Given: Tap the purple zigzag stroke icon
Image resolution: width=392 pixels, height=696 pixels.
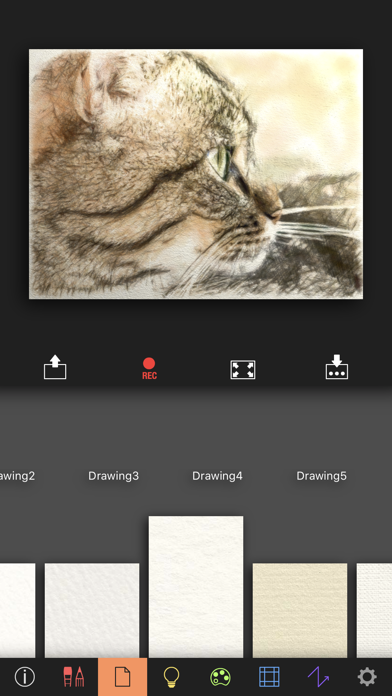Looking at the screenshot, I should (318, 677).
